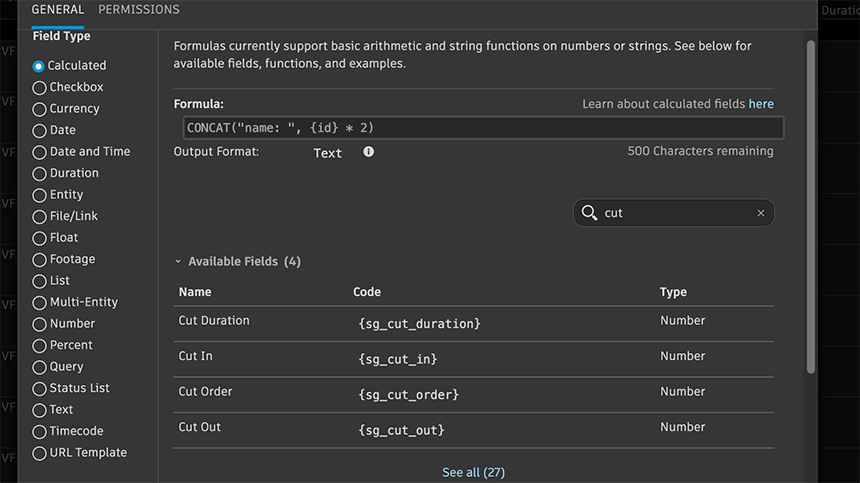Click See all (27) link
This screenshot has width=860, height=483.
point(473,473)
